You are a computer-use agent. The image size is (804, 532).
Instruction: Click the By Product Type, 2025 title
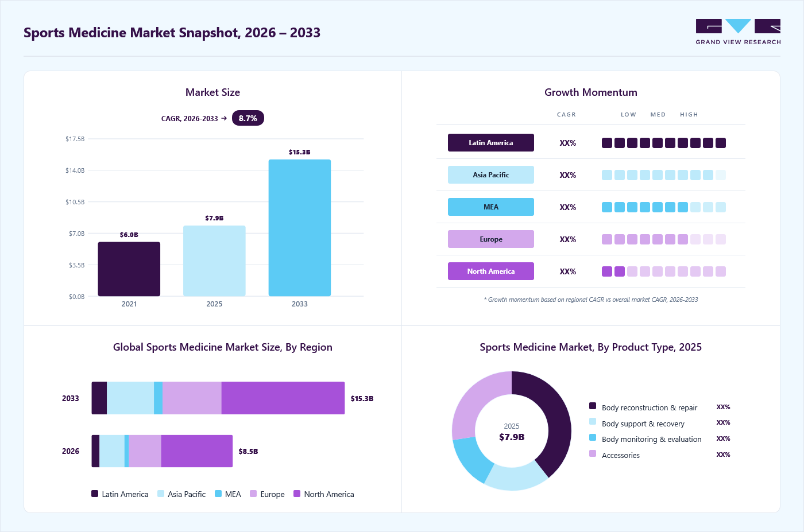pos(591,347)
